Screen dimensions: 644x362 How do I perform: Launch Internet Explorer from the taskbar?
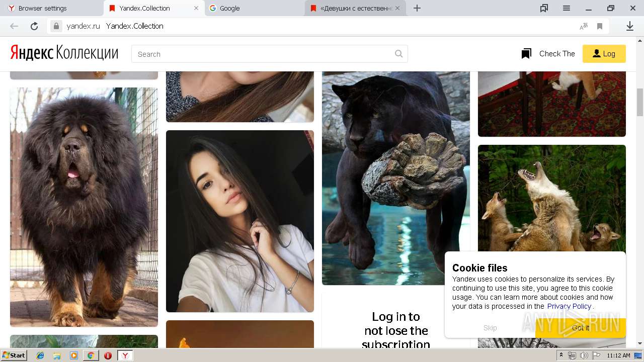click(x=40, y=355)
